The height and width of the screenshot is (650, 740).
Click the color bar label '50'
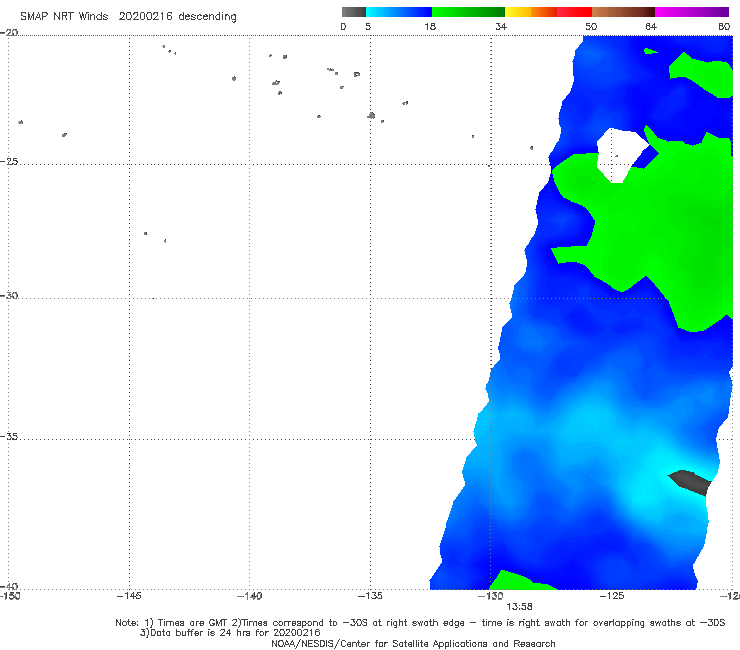pos(591,26)
